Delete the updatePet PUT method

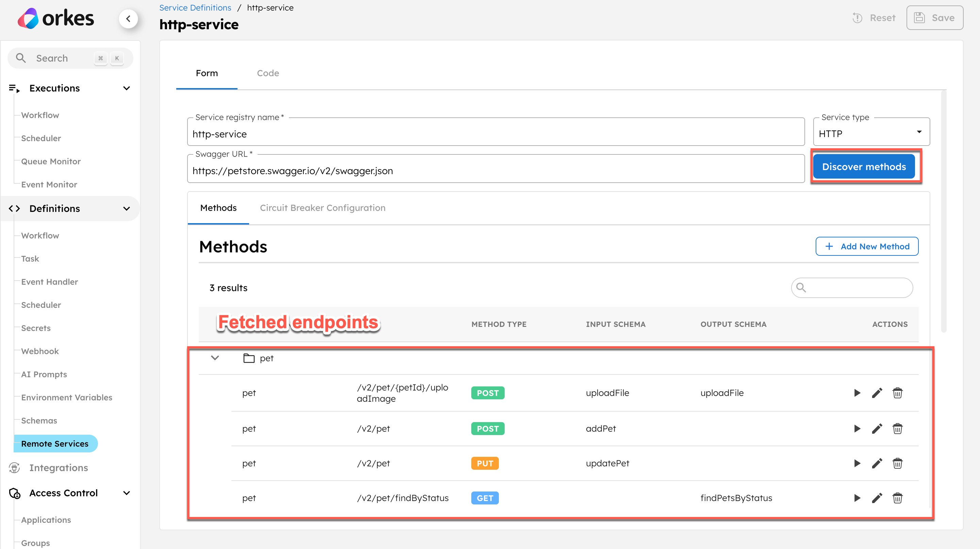coord(897,463)
